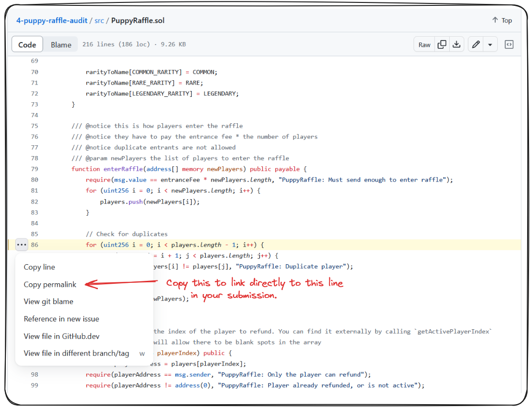Navigate to src folder breadcrumb
This screenshot has height=410, width=532.
tap(99, 21)
